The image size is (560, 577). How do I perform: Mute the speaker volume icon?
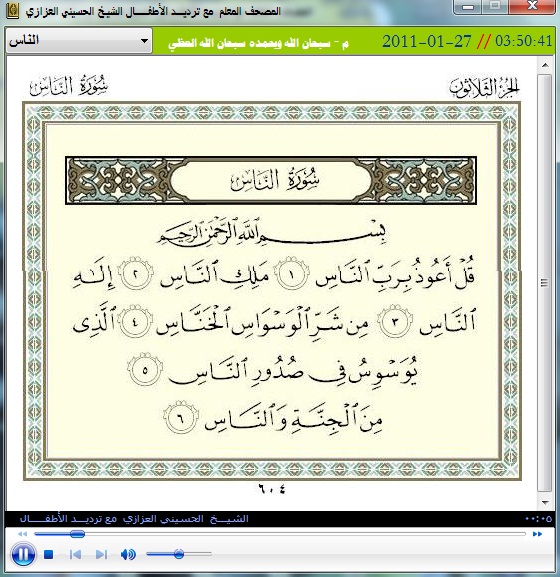128,554
